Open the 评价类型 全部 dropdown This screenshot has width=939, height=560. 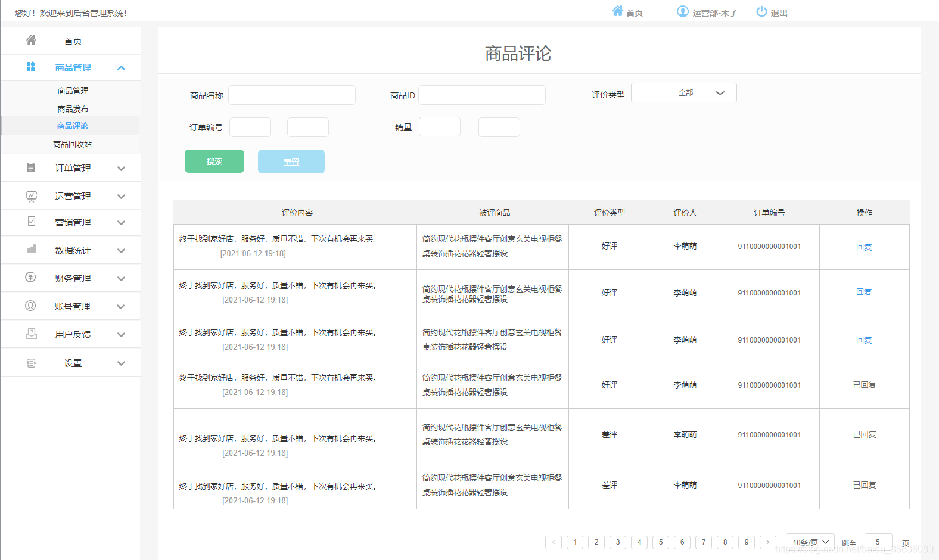tap(683, 93)
